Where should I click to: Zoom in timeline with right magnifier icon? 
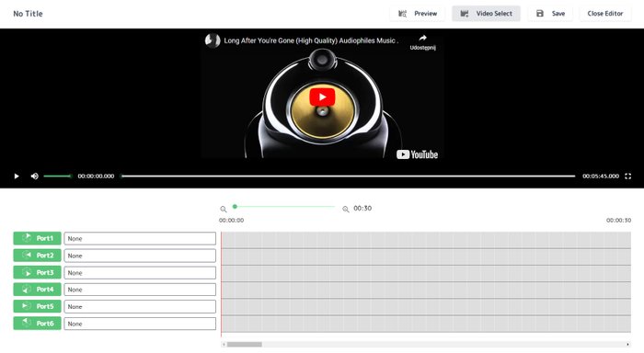click(346, 209)
